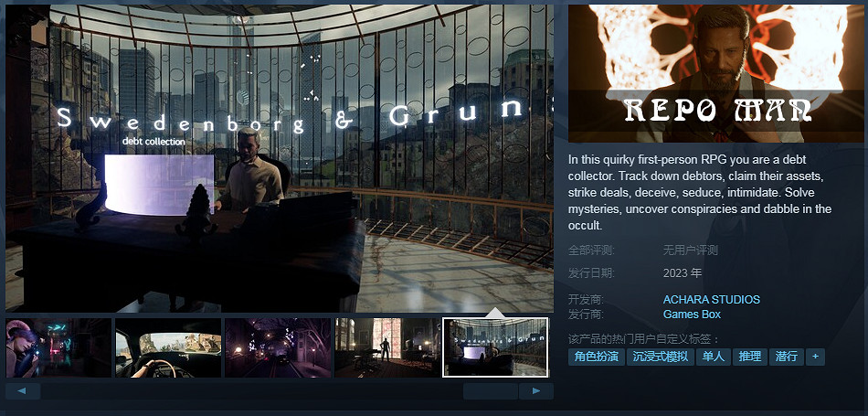This screenshot has height=416, width=868.
Task: Open the Games Box publisher link
Action: tap(692, 315)
